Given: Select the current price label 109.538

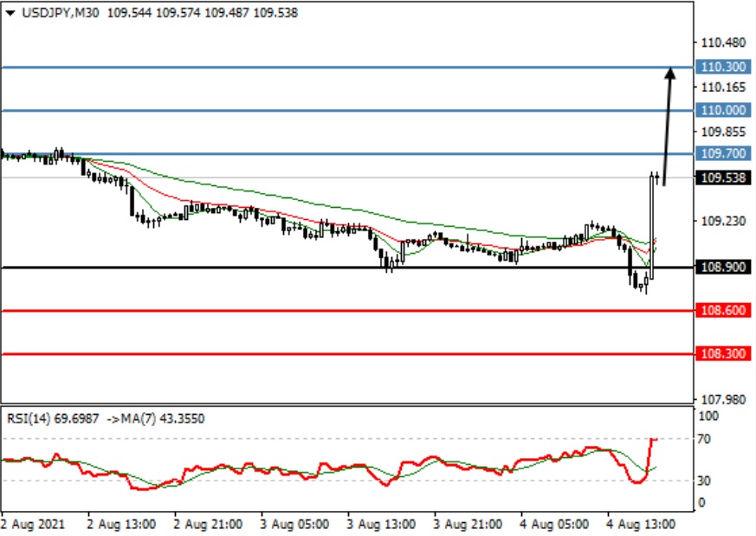Looking at the screenshot, I should tap(723, 178).
